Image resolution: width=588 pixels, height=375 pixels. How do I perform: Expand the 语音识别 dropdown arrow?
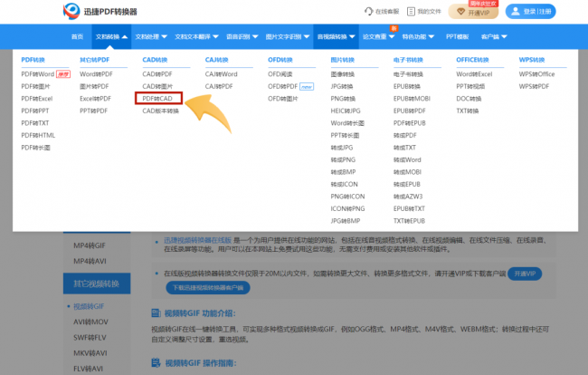pyautogui.click(x=255, y=37)
